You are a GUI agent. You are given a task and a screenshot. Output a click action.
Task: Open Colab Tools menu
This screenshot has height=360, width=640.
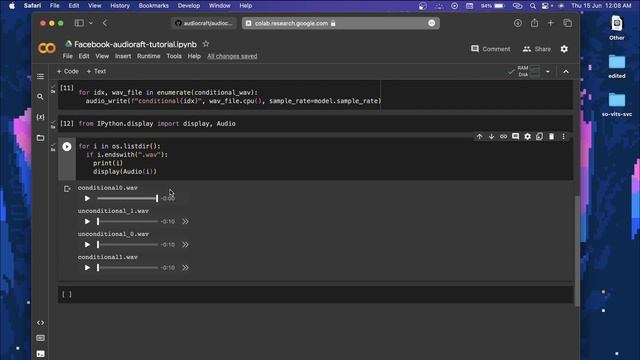[x=174, y=56]
